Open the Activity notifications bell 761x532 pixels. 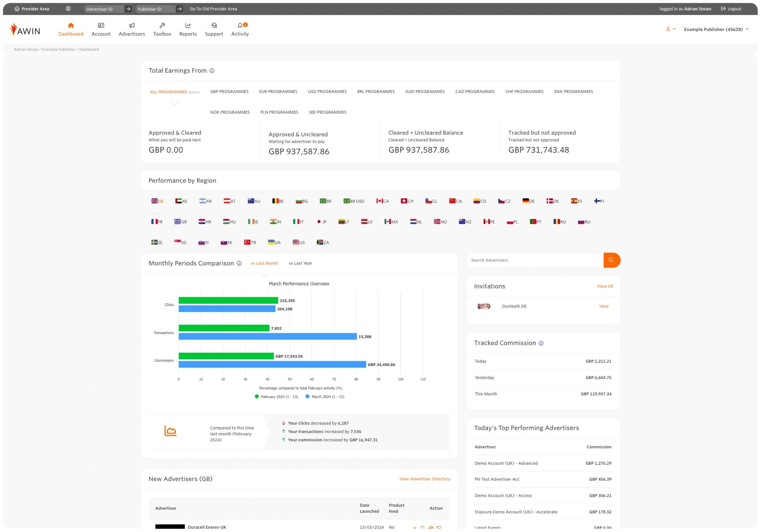pos(240,26)
